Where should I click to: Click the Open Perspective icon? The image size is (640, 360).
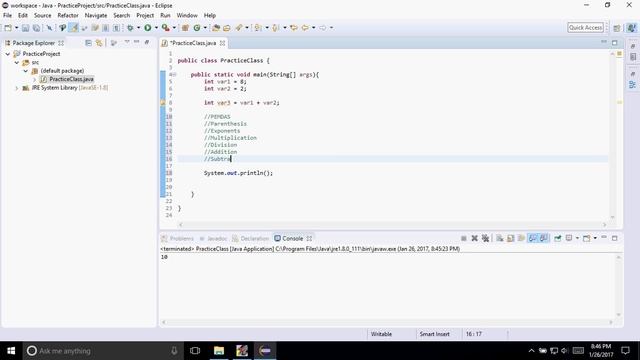tap(617, 28)
